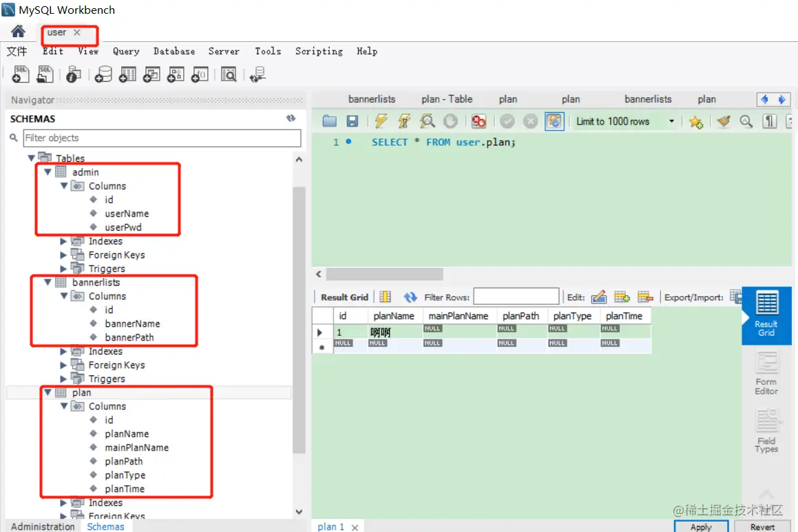Screen dimensions: 798x532
Task: Switch to the plan - Table tab
Action: 447,99
